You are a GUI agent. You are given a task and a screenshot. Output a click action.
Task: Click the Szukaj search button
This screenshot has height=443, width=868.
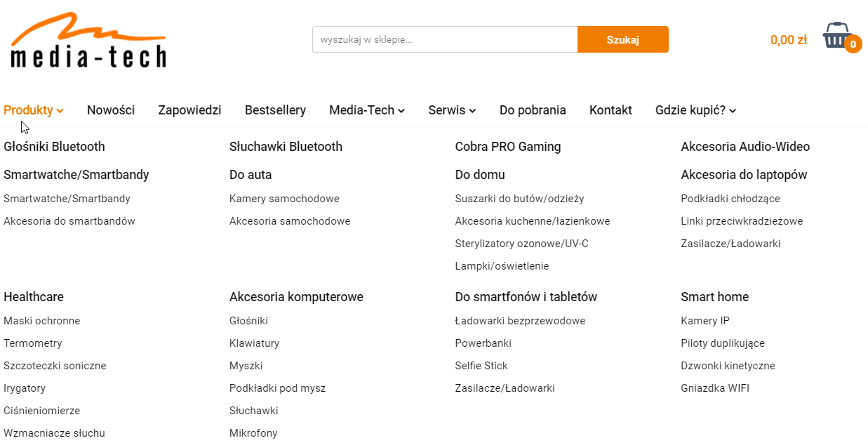coord(622,39)
